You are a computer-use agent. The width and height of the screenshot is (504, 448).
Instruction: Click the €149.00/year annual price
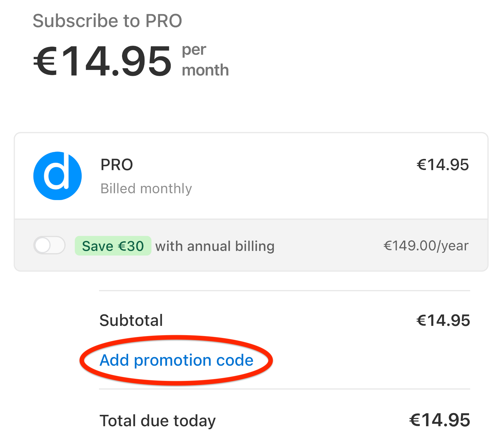[426, 245]
